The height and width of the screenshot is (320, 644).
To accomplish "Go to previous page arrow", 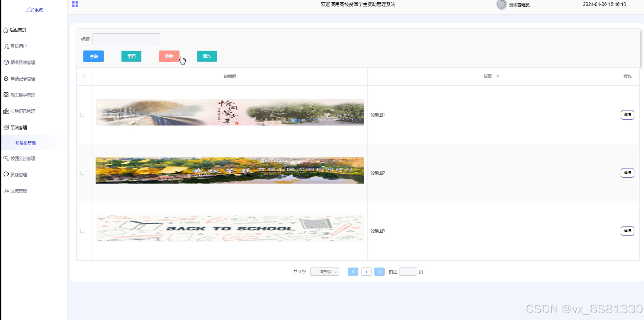I will click(x=353, y=272).
